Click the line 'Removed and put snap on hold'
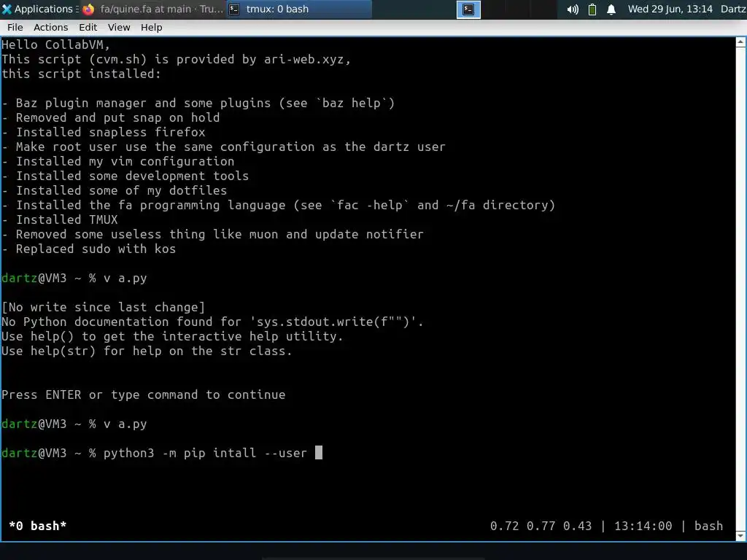The width and height of the screenshot is (747, 560). click(111, 117)
